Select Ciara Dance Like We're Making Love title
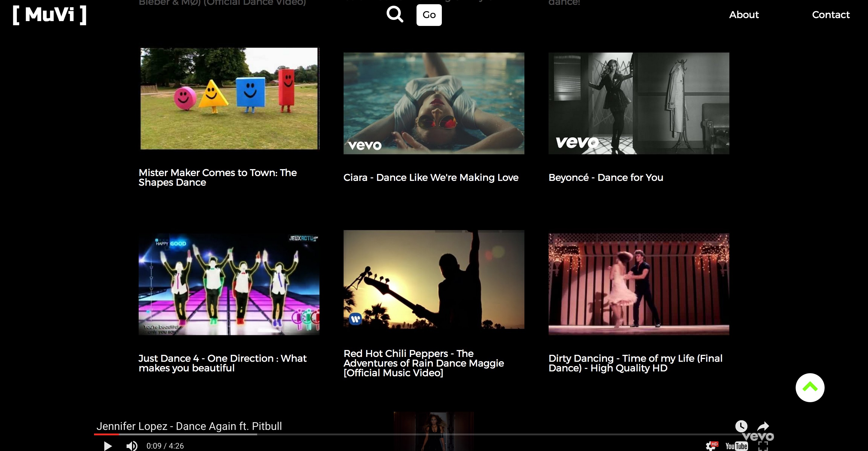 431,178
